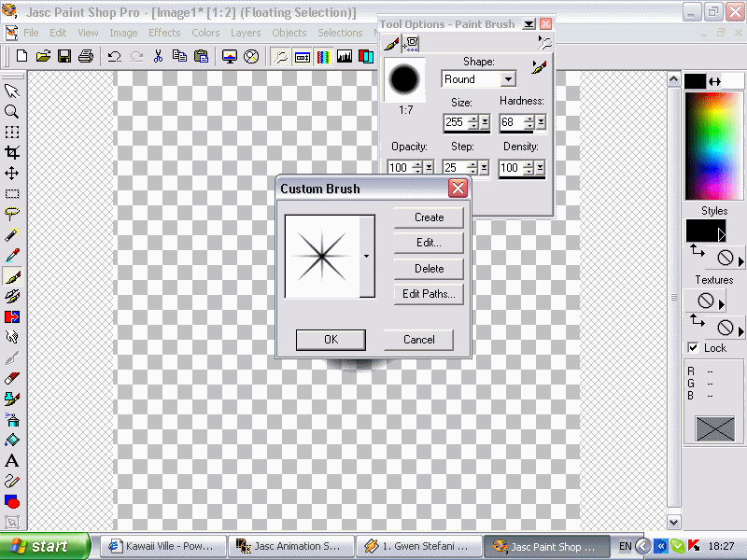Click the Delete button in Custom Brush

[x=429, y=269]
